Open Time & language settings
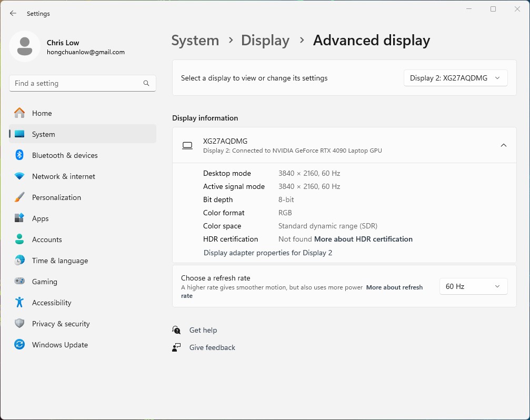This screenshot has width=530, height=420. 60,261
